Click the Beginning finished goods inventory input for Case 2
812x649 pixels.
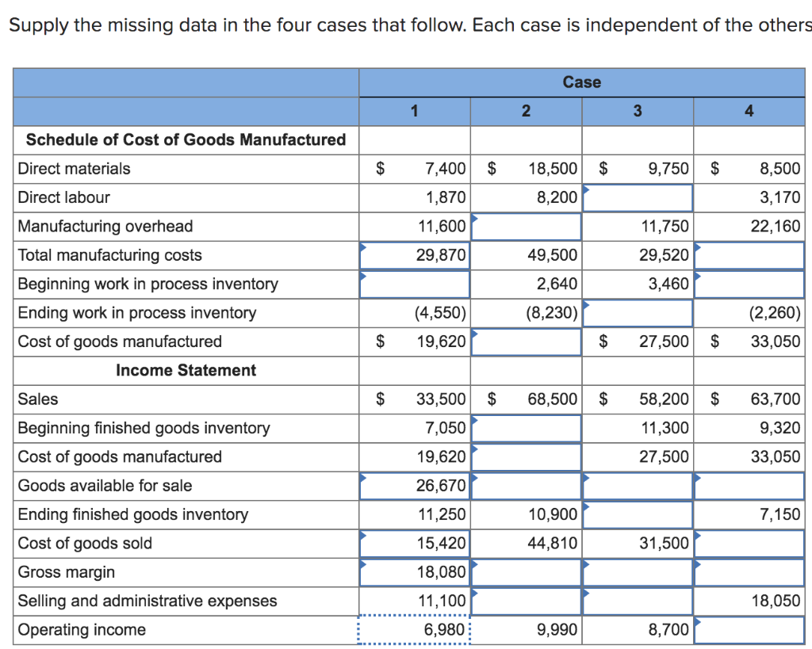[x=526, y=428]
